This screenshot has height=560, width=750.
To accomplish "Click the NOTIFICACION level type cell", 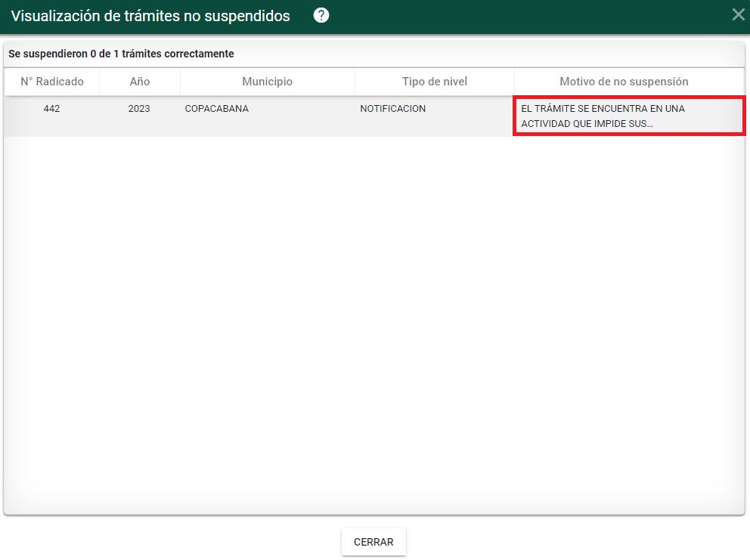I will (x=392, y=109).
